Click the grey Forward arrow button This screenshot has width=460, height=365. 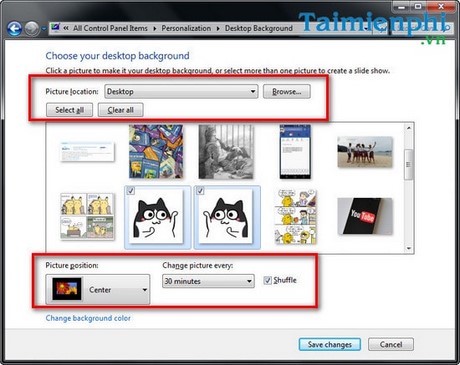point(32,29)
